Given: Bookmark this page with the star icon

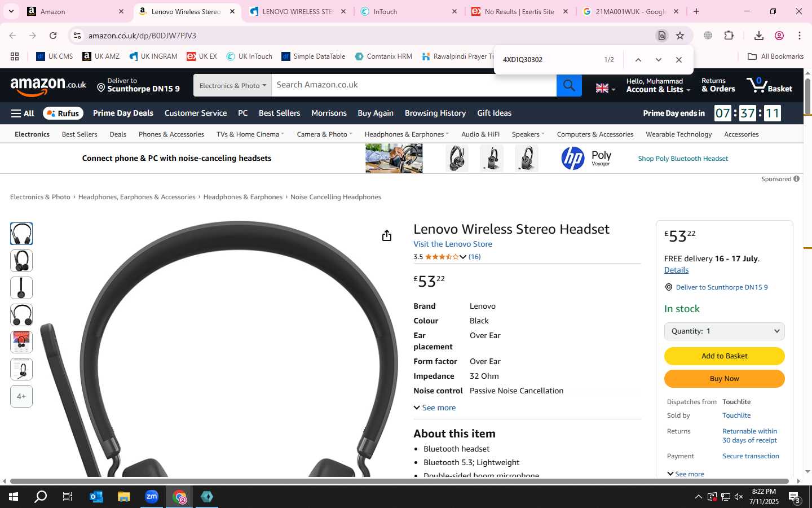Looking at the screenshot, I should pyautogui.click(x=680, y=36).
